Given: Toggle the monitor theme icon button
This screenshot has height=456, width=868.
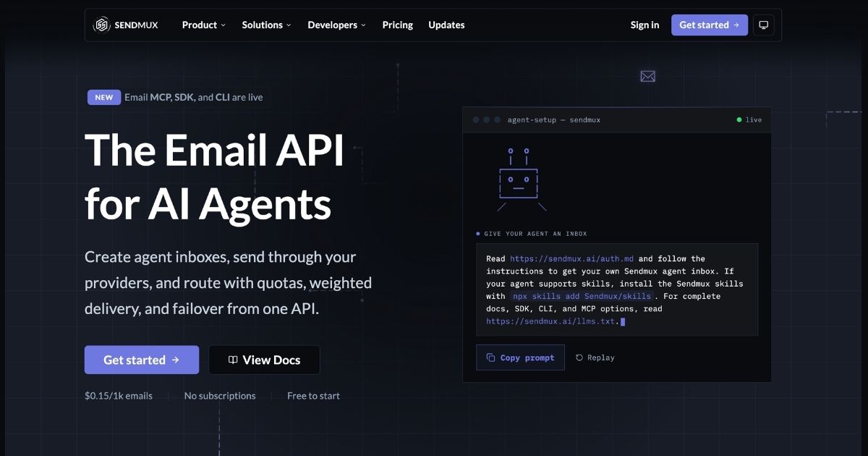Looking at the screenshot, I should coord(763,25).
